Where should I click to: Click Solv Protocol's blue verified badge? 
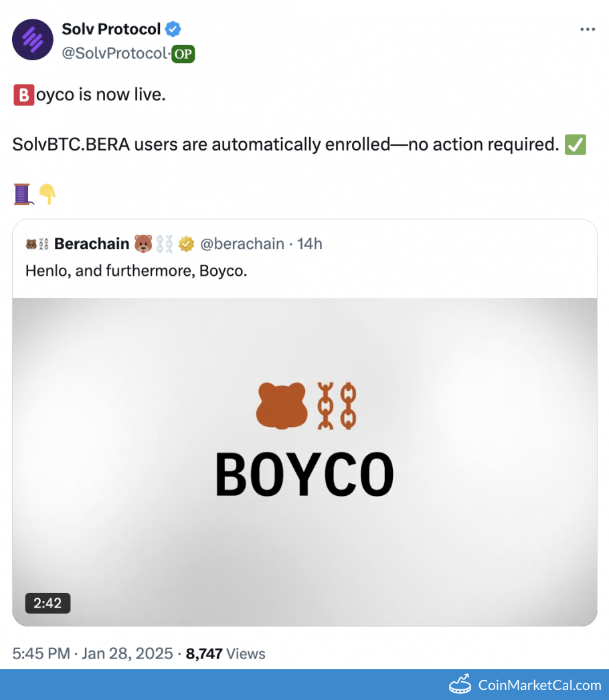(x=173, y=29)
